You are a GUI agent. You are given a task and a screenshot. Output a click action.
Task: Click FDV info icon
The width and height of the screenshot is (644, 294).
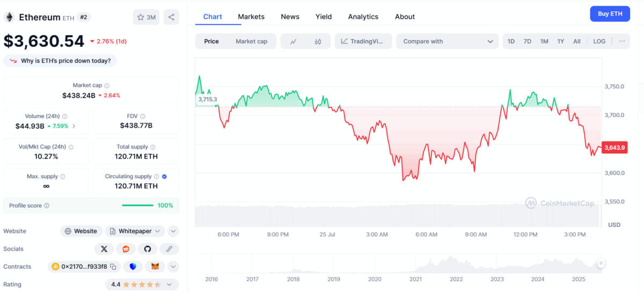[x=143, y=116]
